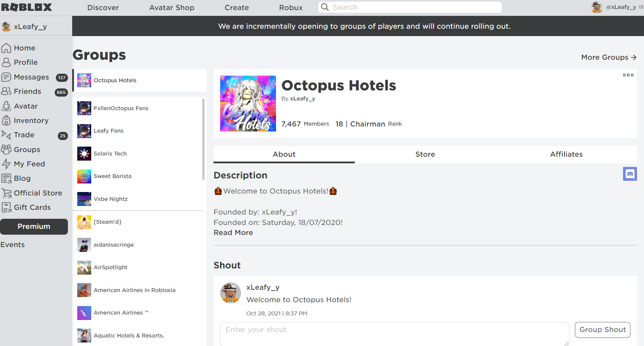Click the 127 Messages badge

coord(62,78)
